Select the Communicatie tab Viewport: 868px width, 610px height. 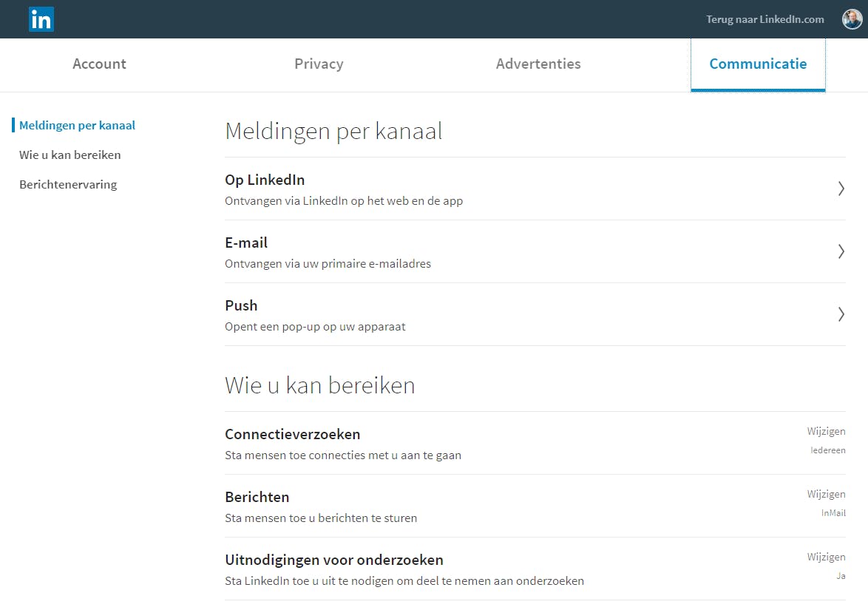(x=758, y=64)
